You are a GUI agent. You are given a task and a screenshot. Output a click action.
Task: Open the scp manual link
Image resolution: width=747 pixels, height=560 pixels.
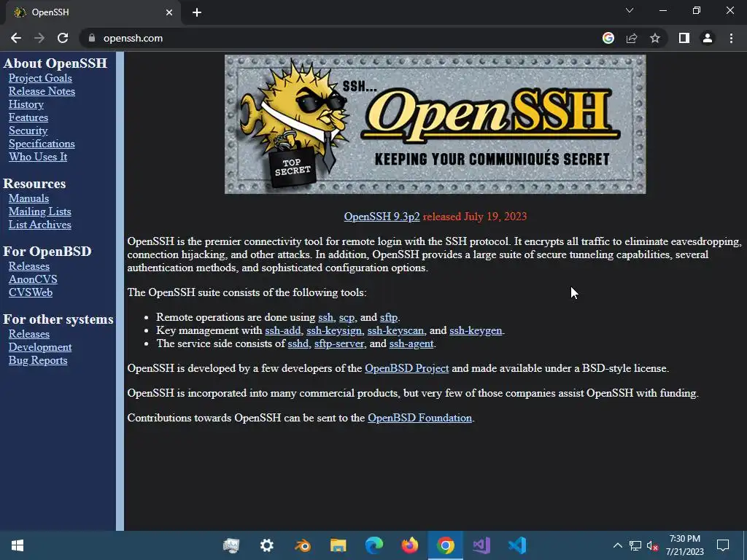point(347,318)
